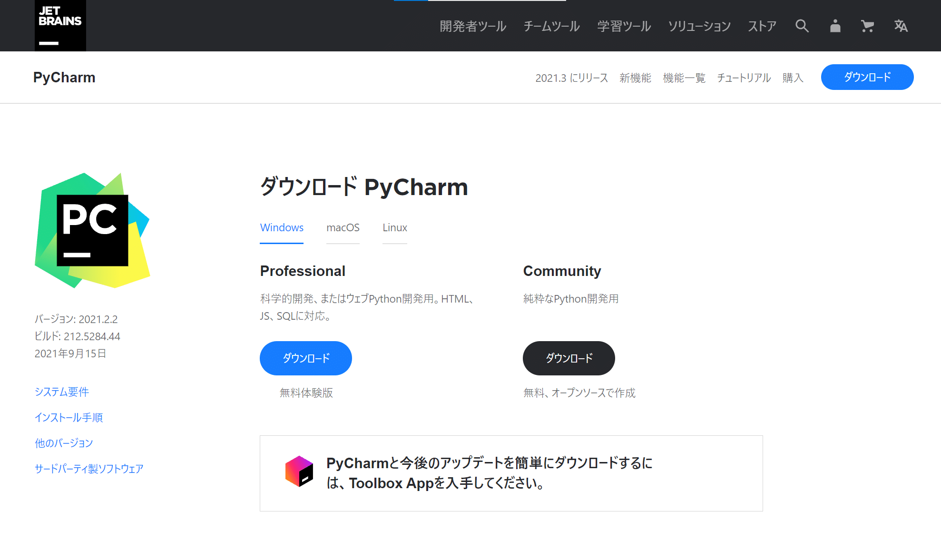Click the blue header ダウンロード button
The image size is (941, 560).
pos(867,77)
